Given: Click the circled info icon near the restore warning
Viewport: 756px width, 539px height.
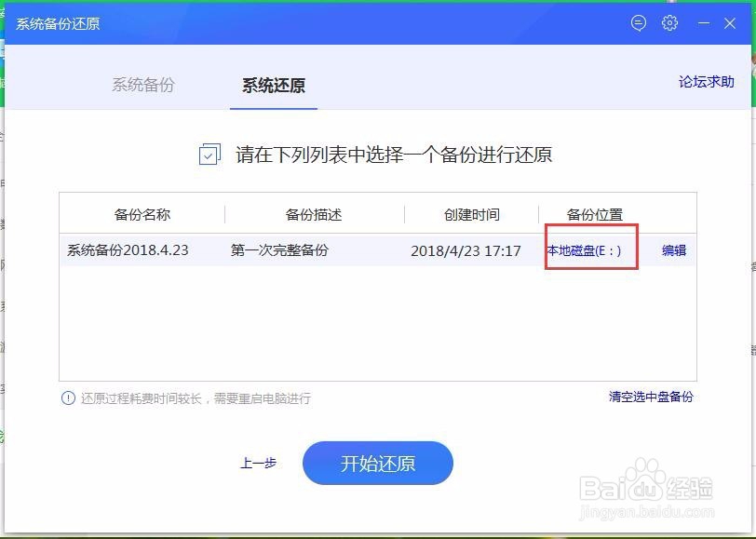Looking at the screenshot, I should pos(68,398).
